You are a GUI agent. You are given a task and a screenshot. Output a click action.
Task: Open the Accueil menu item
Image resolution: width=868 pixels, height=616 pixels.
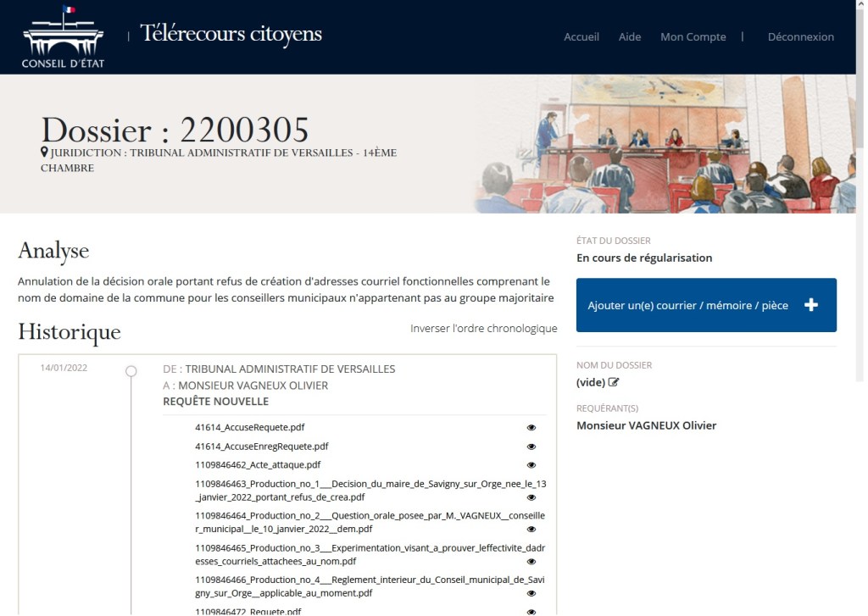(x=581, y=37)
